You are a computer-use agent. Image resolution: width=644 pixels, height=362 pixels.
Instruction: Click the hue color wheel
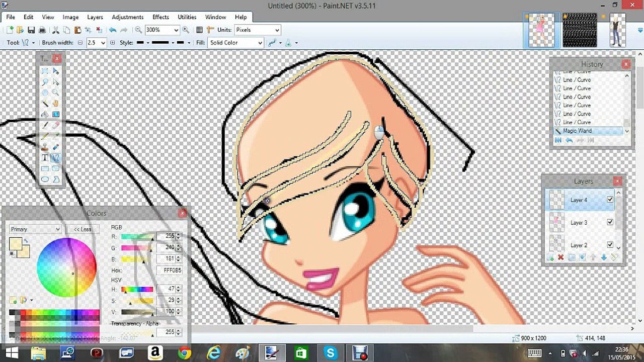tap(67, 267)
